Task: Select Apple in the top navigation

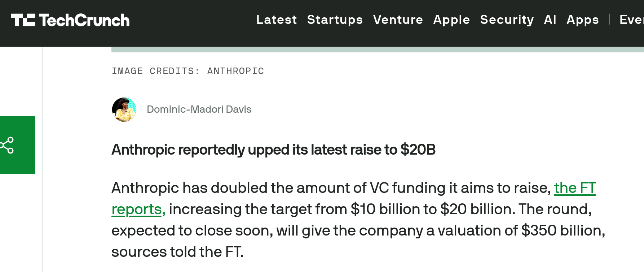Action: pos(451,20)
